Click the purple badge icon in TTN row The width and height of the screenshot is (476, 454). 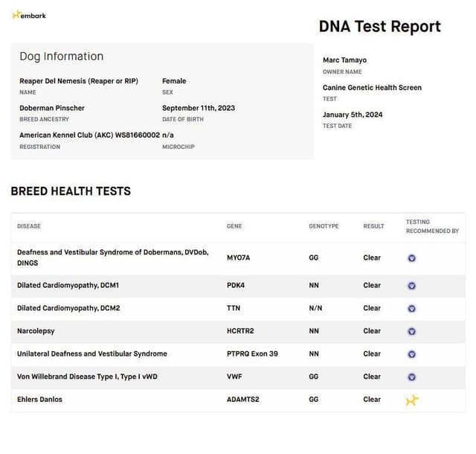(x=411, y=308)
